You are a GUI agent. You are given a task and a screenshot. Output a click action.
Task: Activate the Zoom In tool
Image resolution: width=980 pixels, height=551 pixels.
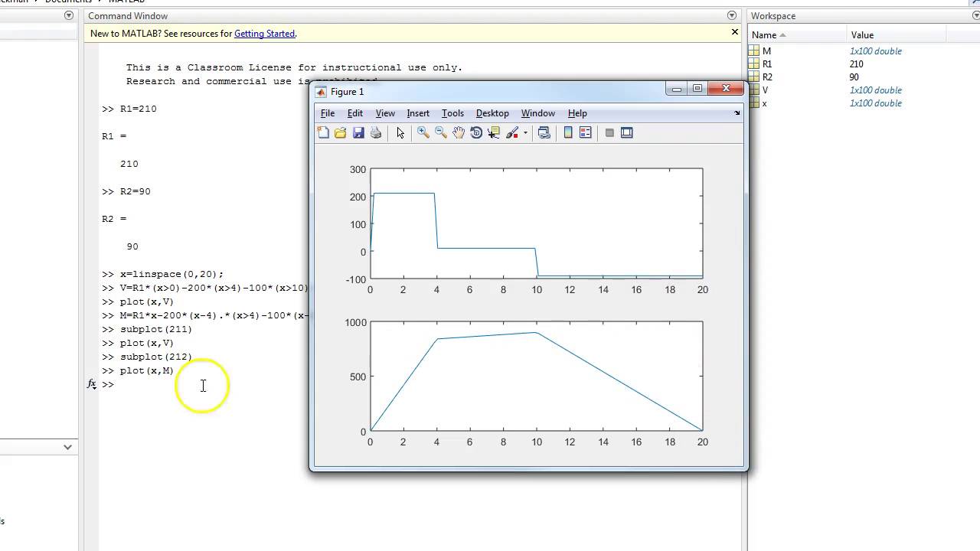tap(423, 132)
